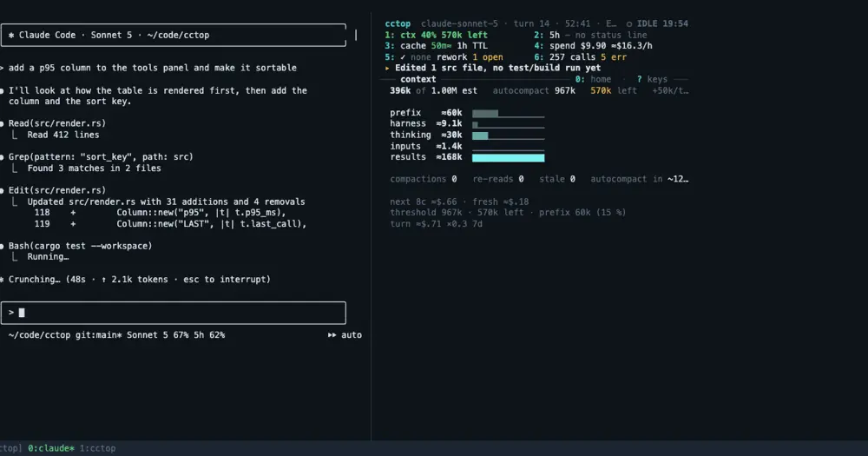Viewport: 868px width, 456px height.
Task: Select the 1:cctop tmux window tab
Action: 97,448
